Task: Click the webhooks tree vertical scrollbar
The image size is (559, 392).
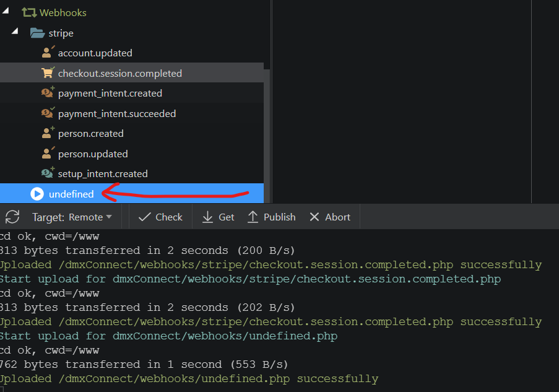Action: pyautogui.click(x=267, y=136)
